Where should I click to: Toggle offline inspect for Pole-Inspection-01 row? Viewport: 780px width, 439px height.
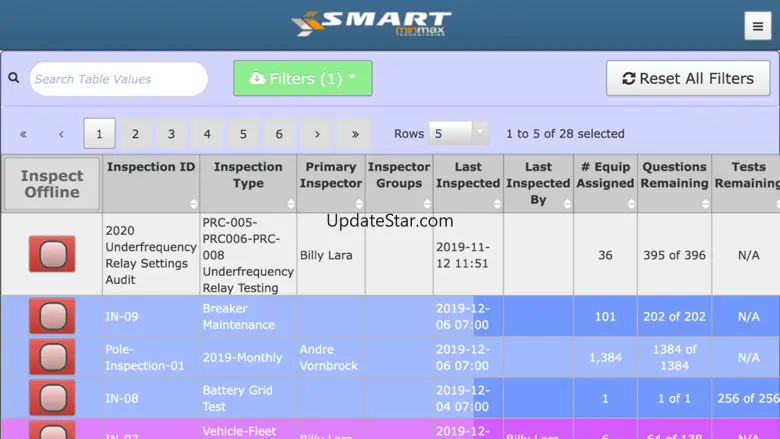pyautogui.click(x=52, y=357)
